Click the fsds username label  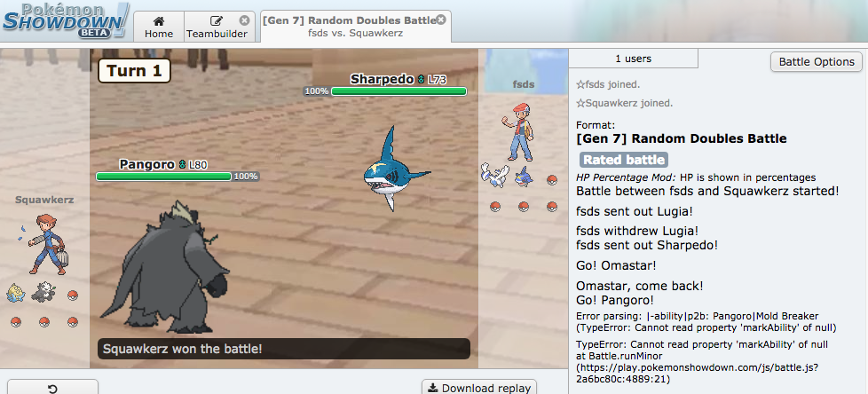(523, 84)
